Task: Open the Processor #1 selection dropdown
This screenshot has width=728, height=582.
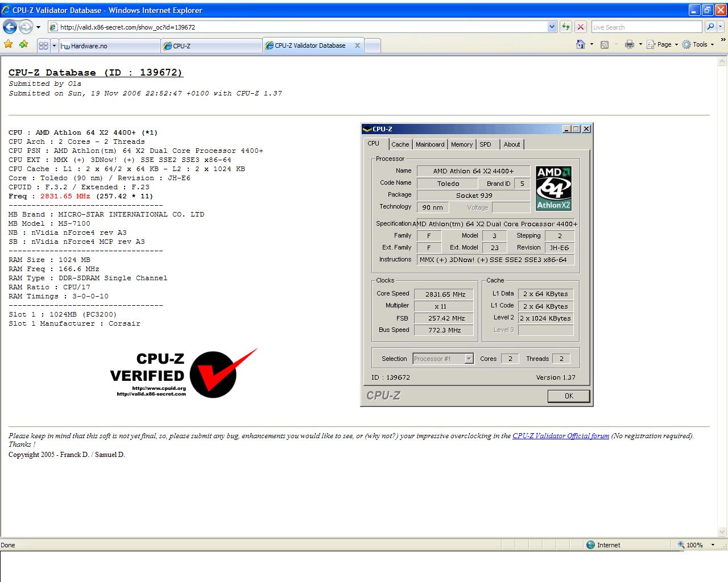Action: click(x=443, y=359)
